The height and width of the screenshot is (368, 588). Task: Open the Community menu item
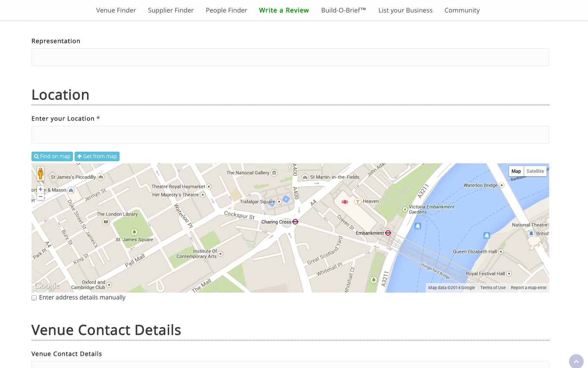462,10
